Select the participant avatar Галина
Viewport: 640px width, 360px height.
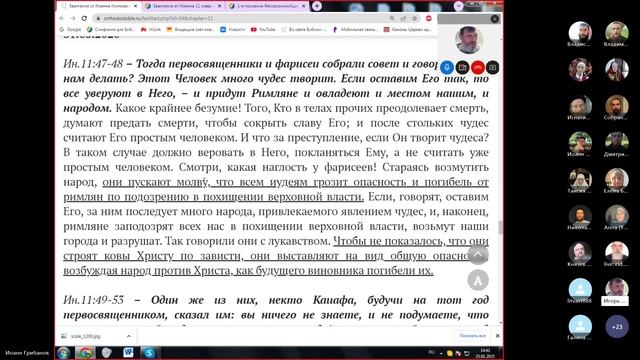coord(580,327)
